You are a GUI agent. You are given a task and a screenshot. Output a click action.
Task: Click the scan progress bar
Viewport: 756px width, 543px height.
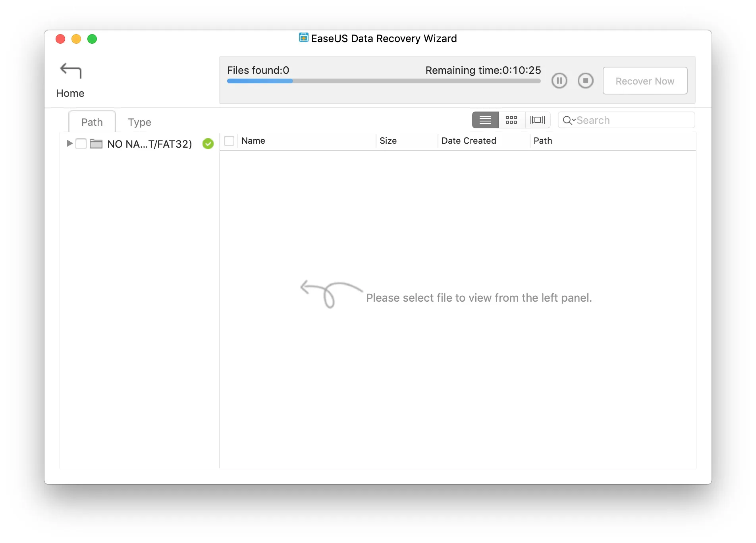coord(384,81)
